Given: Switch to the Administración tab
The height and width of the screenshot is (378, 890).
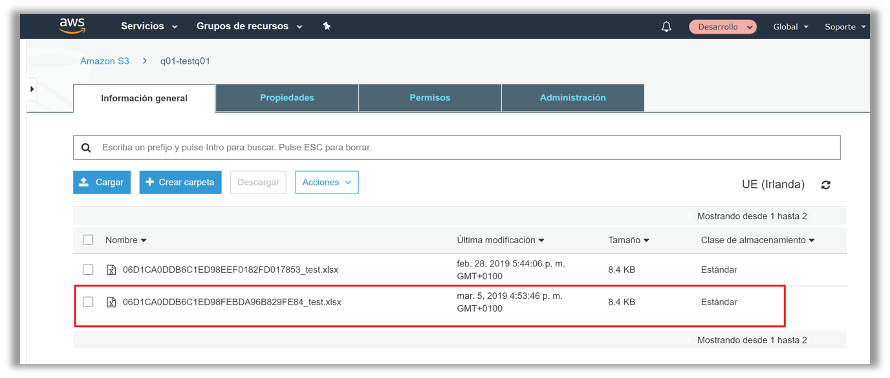Looking at the screenshot, I should click(573, 98).
